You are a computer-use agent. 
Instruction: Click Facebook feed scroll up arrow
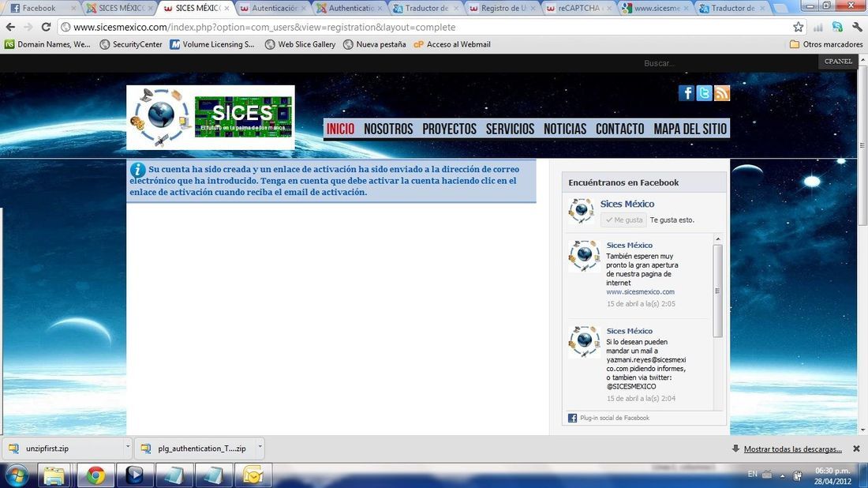click(718, 238)
